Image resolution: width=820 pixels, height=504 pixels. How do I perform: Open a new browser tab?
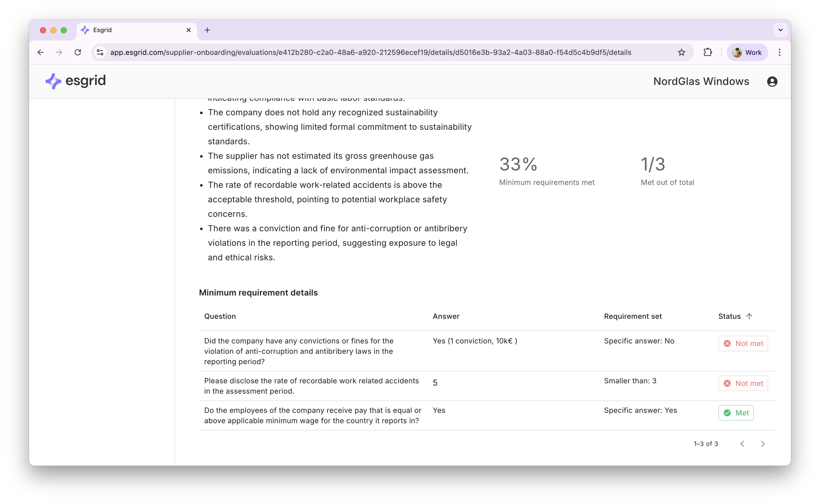click(207, 30)
